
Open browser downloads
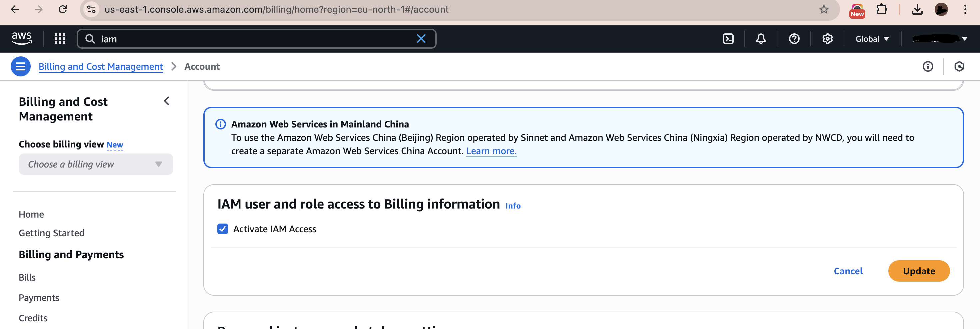click(x=917, y=9)
